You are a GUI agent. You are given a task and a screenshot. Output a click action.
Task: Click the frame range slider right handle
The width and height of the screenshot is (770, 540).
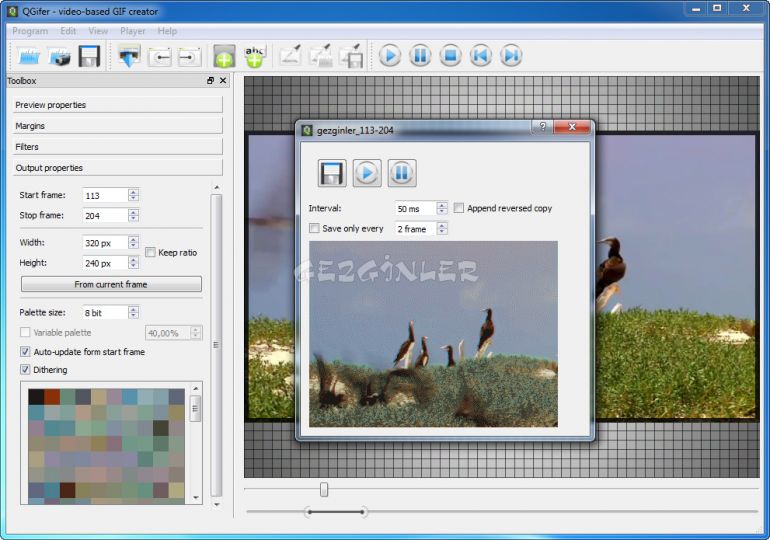(362, 512)
